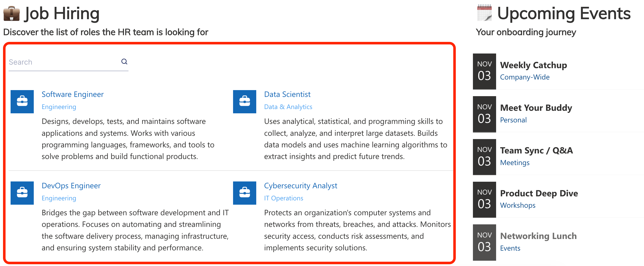Screen dimensions: 644x266
Task: Open the Software Engineer job posting
Action: click(73, 94)
